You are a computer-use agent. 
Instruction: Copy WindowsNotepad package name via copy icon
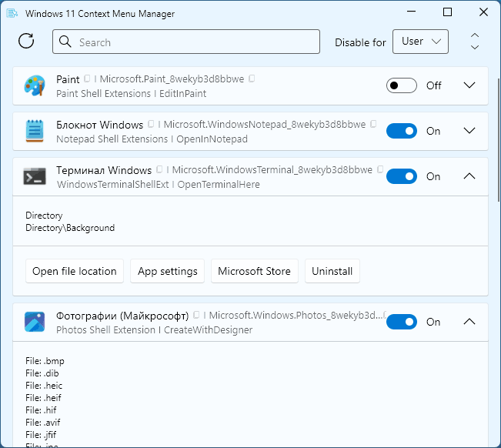pyautogui.click(x=373, y=124)
